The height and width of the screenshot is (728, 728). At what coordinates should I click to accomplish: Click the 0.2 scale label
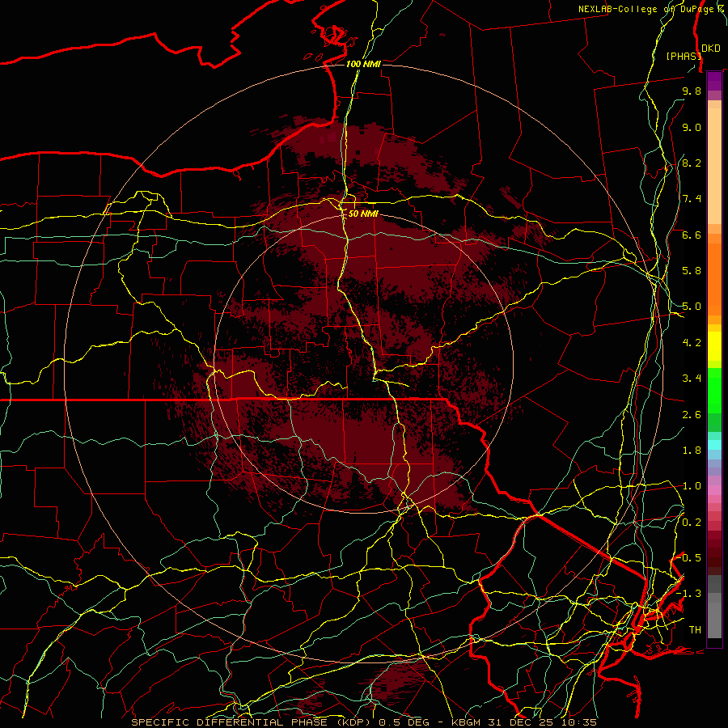pos(692,523)
